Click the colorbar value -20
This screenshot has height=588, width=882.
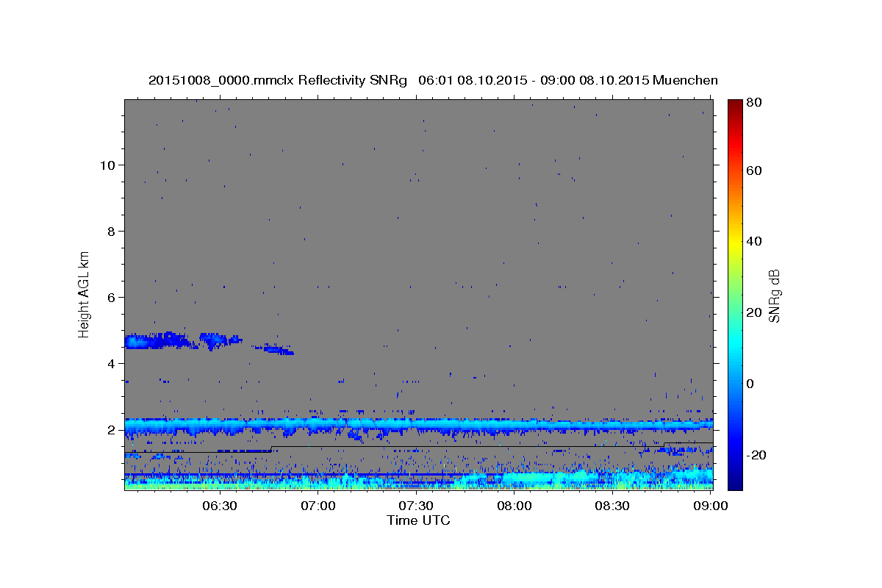pos(756,455)
